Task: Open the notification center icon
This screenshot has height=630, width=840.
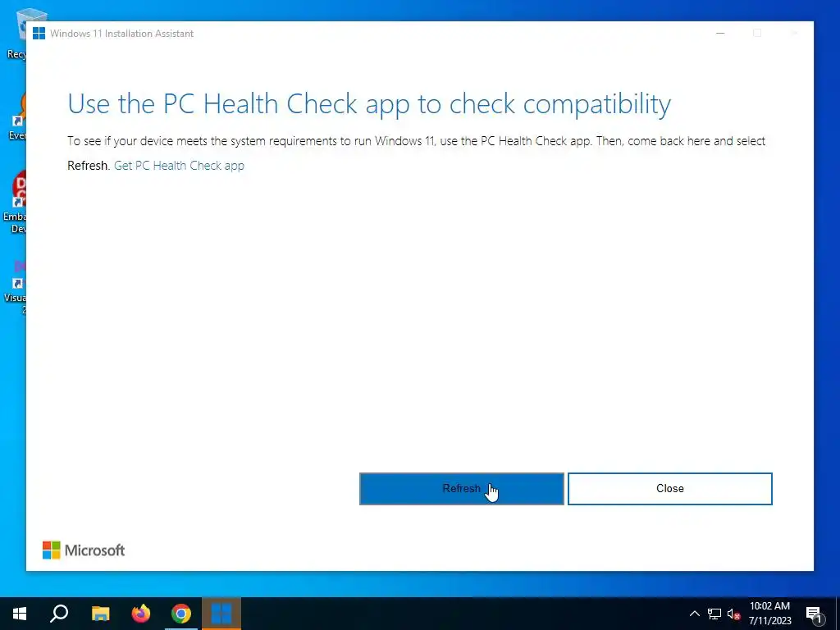Action: pos(814,614)
